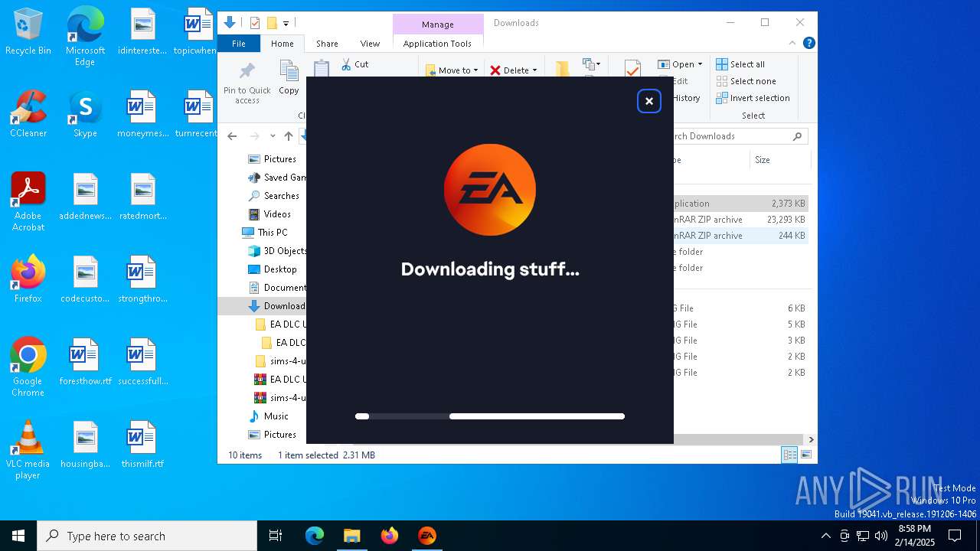Sort by Size column header
Image resolution: width=980 pixels, height=551 pixels.
tap(779, 160)
